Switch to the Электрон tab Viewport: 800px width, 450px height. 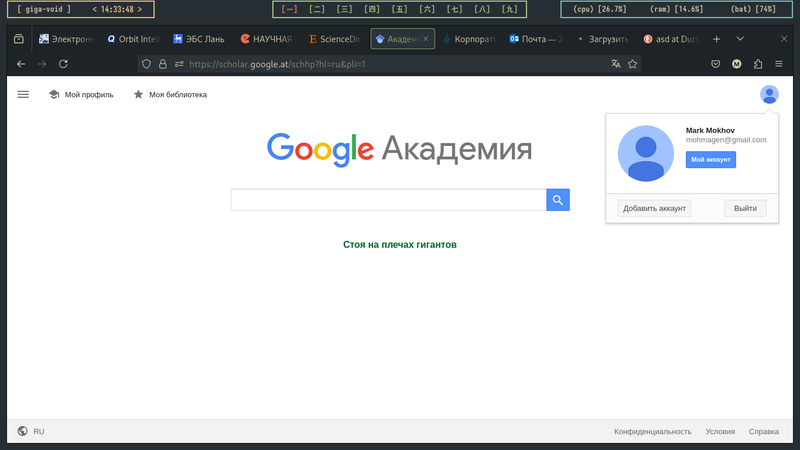66,39
